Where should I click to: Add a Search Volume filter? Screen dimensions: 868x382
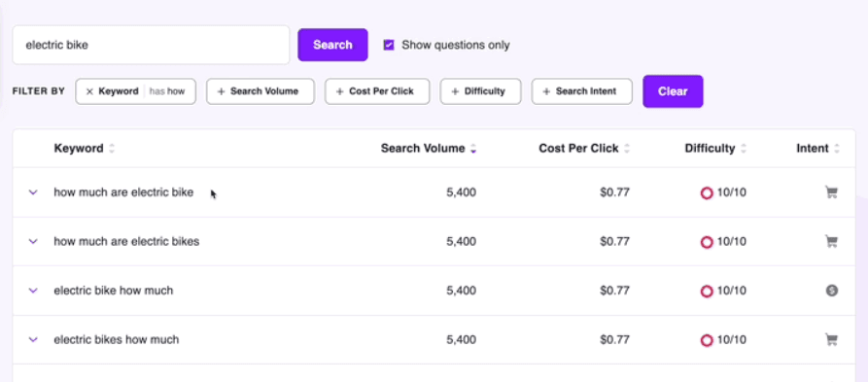[x=260, y=91]
